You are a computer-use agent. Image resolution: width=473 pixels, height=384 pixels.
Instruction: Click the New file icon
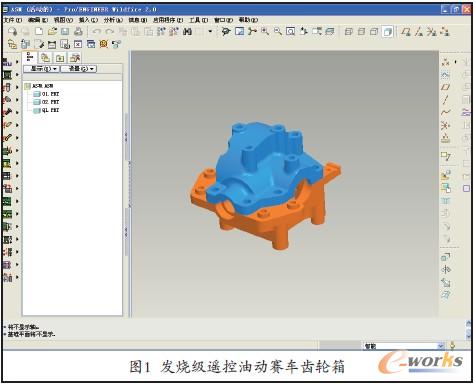pyautogui.click(x=39, y=31)
